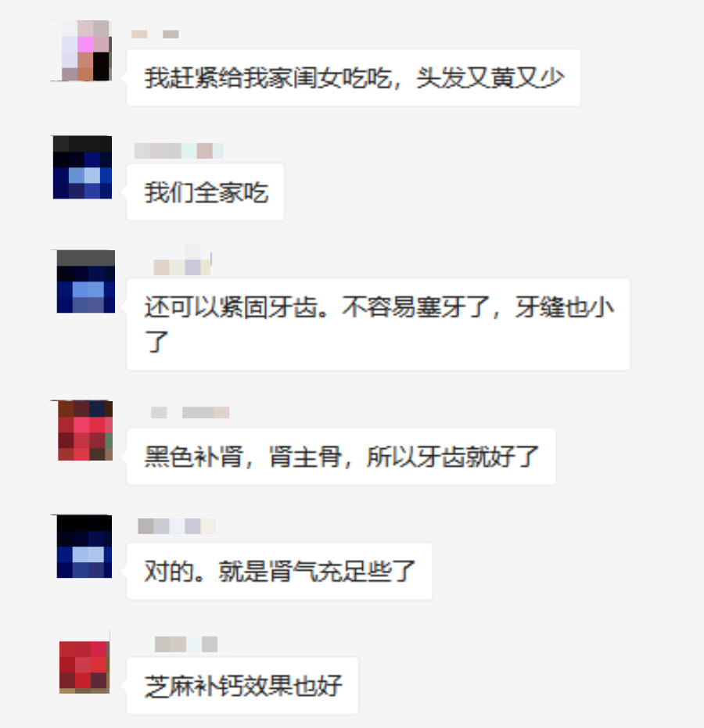Select the '芝麻补钙效果也好' message bubble

click(242, 686)
